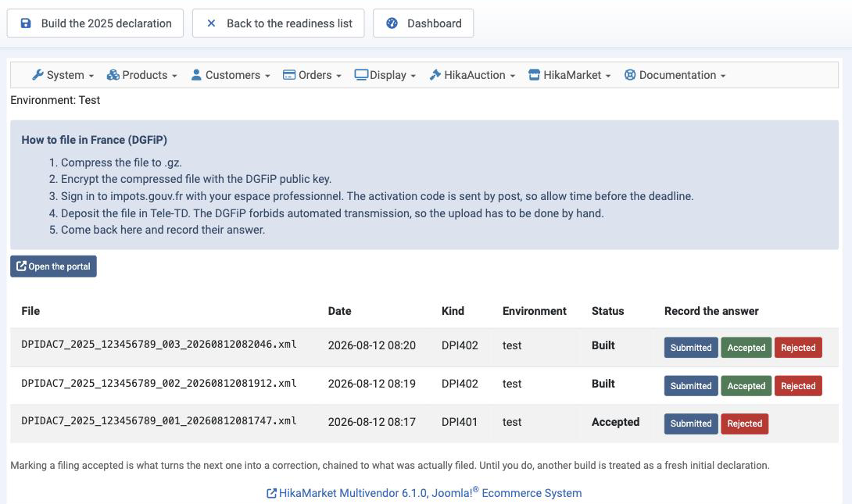Follow the HikaMarket Multivendor 6.1.0 footer link

click(x=424, y=492)
